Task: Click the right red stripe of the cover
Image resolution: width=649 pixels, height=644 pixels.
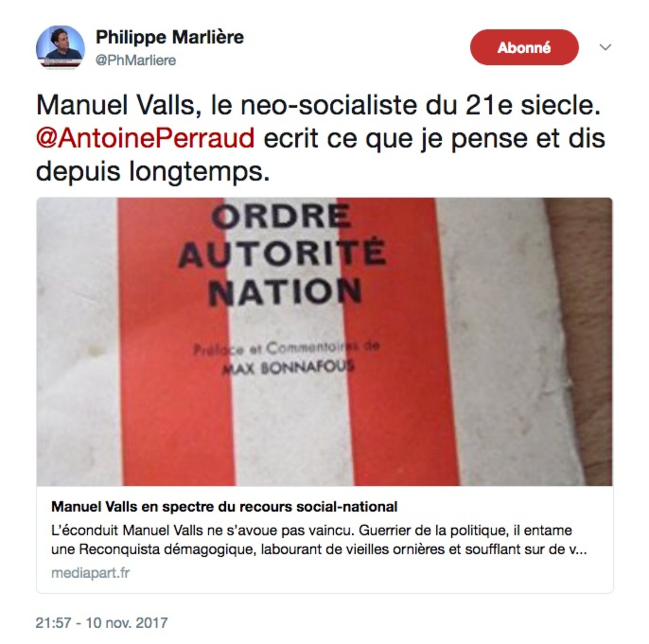Action: coord(398,341)
